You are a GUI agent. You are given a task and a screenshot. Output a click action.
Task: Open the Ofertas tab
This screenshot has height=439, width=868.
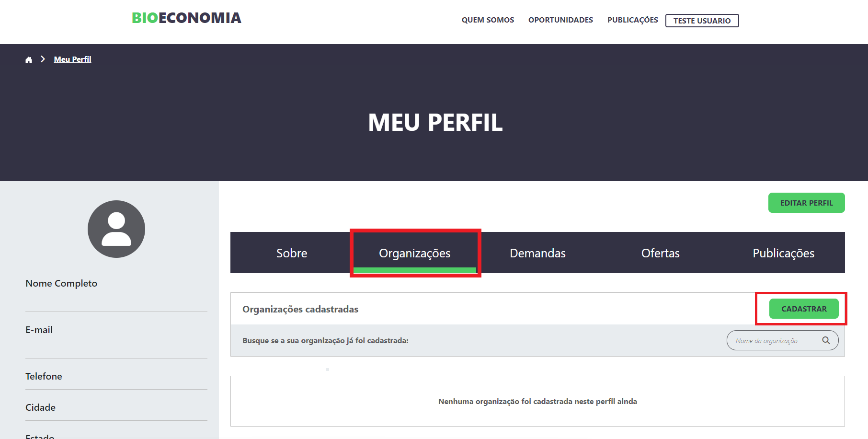click(x=660, y=253)
